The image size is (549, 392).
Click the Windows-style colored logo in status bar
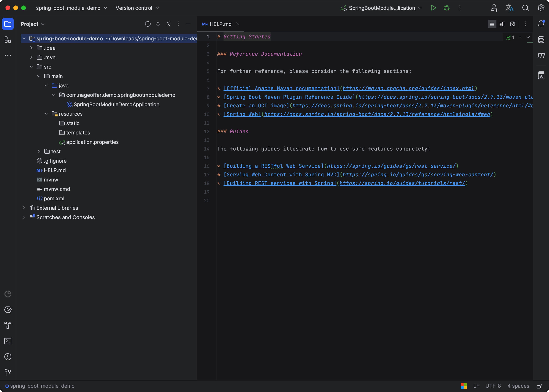coord(464,386)
